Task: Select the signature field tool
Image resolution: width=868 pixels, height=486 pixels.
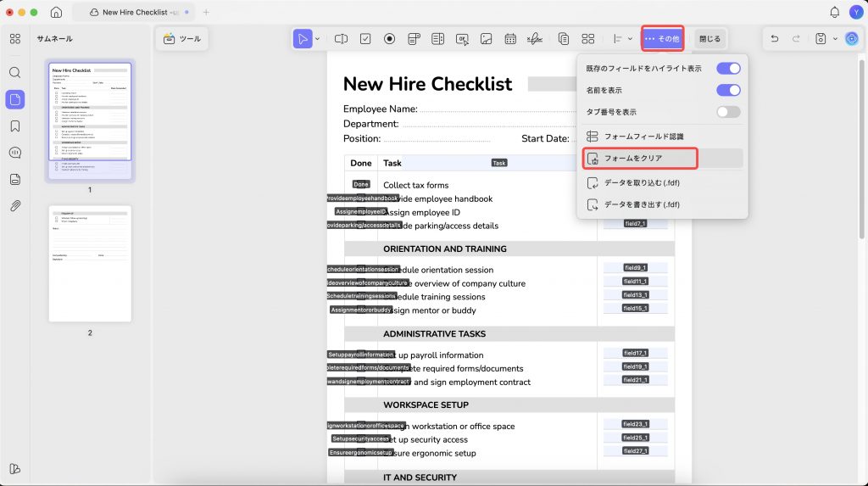Action: (535, 39)
